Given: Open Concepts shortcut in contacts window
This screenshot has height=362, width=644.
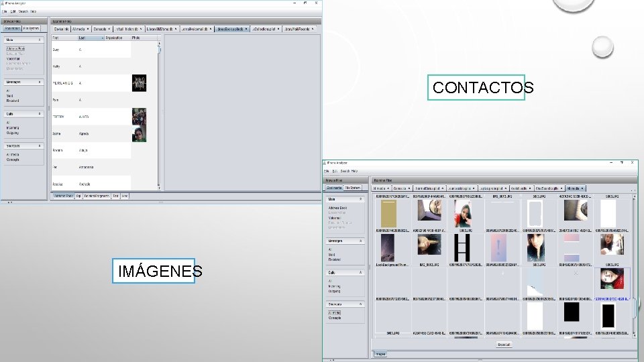Looking at the screenshot, I should (x=13, y=160).
